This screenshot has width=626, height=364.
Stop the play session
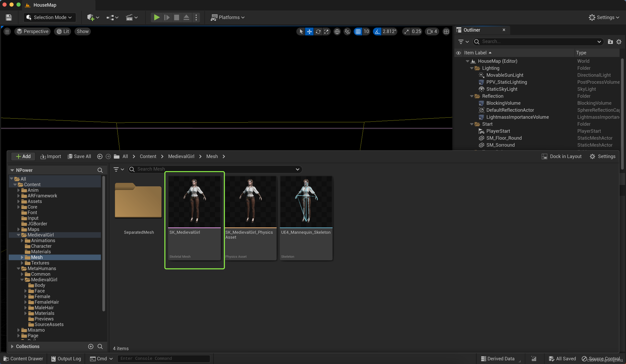[x=176, y=17]
